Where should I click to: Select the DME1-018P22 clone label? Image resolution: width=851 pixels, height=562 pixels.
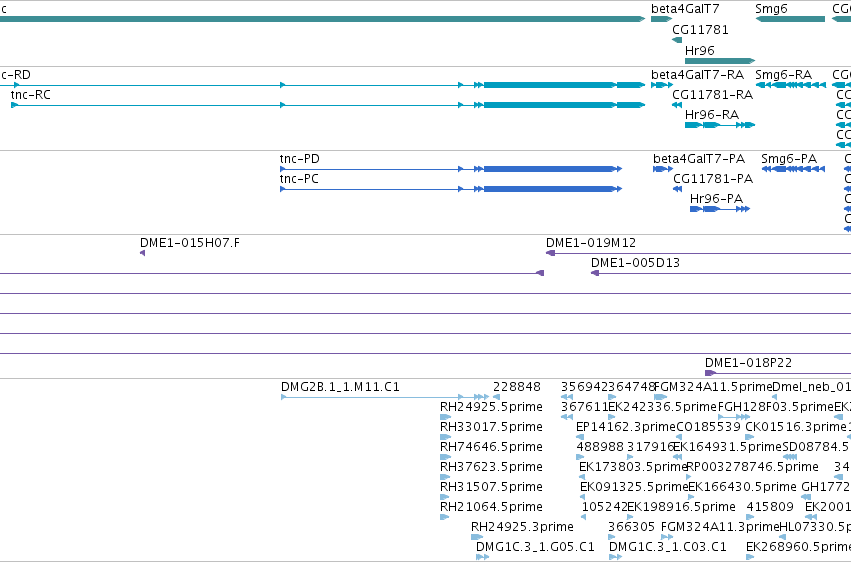(748, 363)
